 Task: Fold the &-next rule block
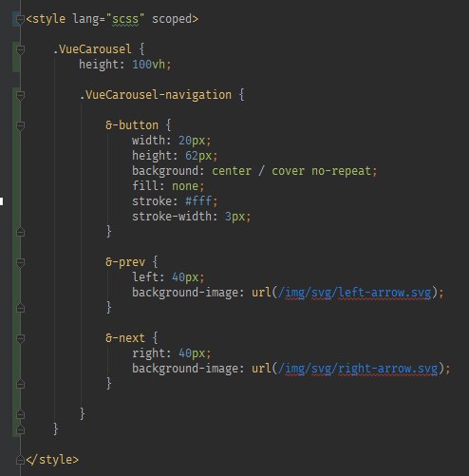(20, 338)
